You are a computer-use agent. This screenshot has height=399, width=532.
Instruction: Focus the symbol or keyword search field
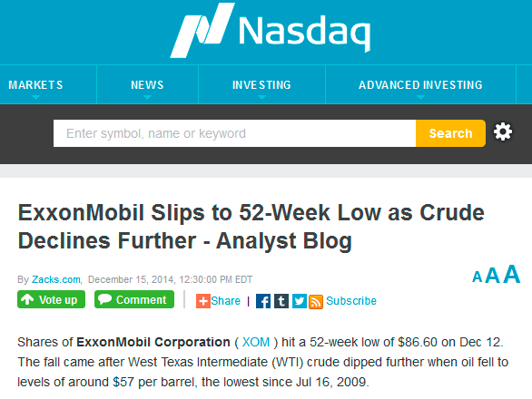(234, 133)
